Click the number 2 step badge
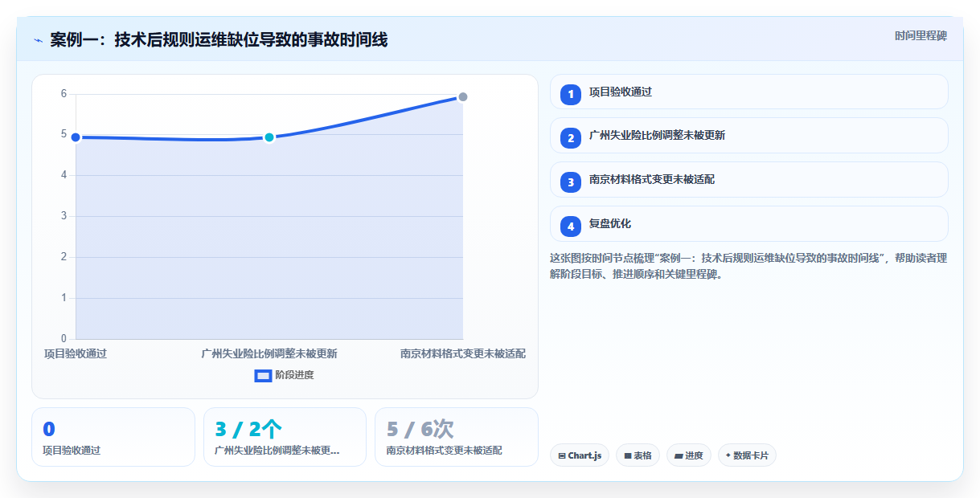980x498 pixels. [x=571, y=138]
